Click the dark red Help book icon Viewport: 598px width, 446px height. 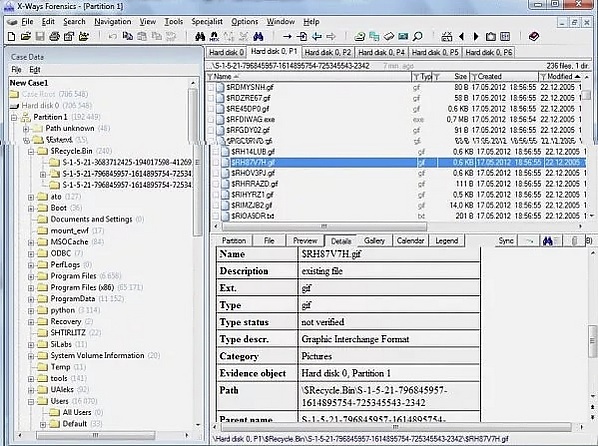(x=534, y=37)
